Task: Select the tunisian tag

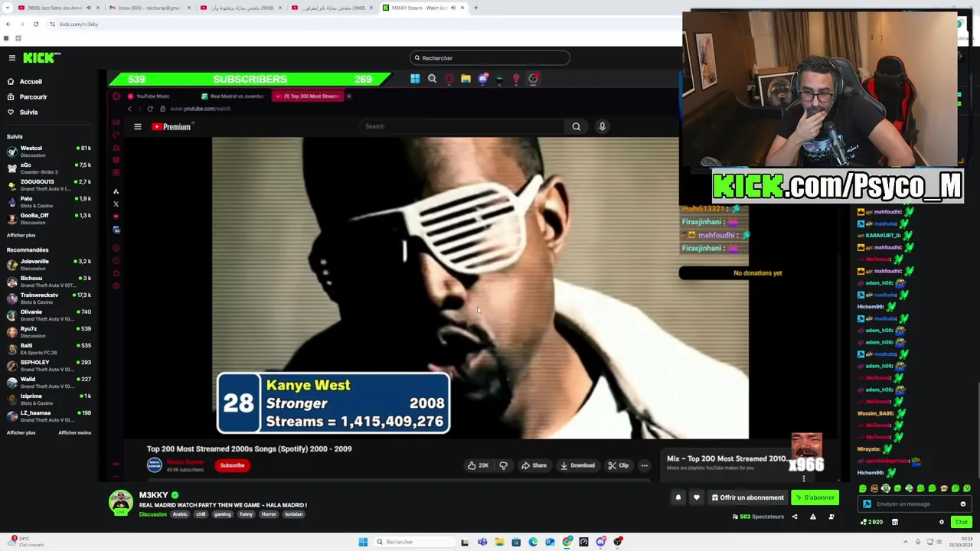Action: [x=294, y=514]
